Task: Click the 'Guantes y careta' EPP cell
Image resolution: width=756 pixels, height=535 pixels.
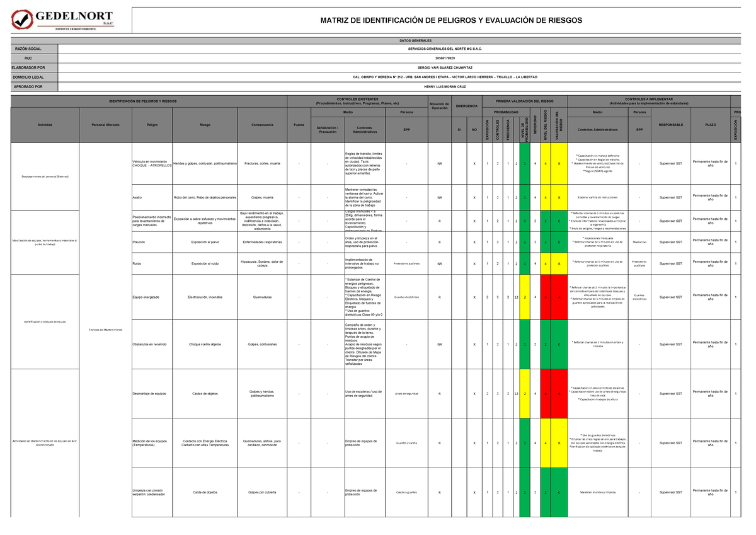Action: click(407, 442)
